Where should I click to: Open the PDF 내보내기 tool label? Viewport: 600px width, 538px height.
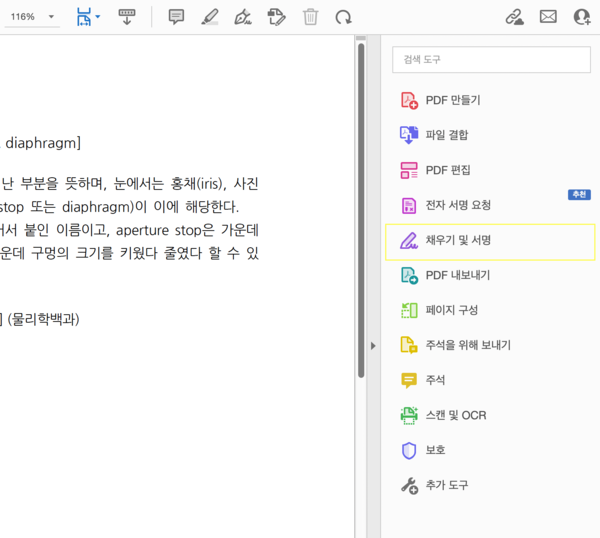point(458,276)
